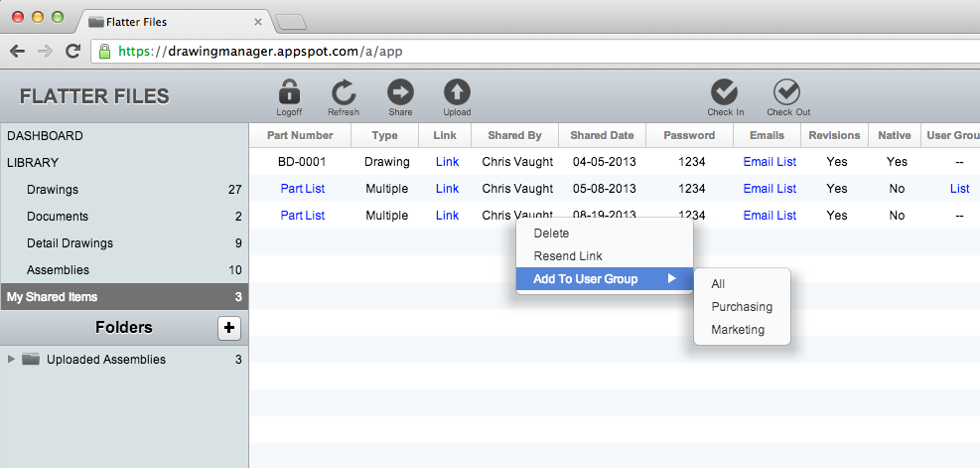Close the Flatter Files tab

click(257, 22)
